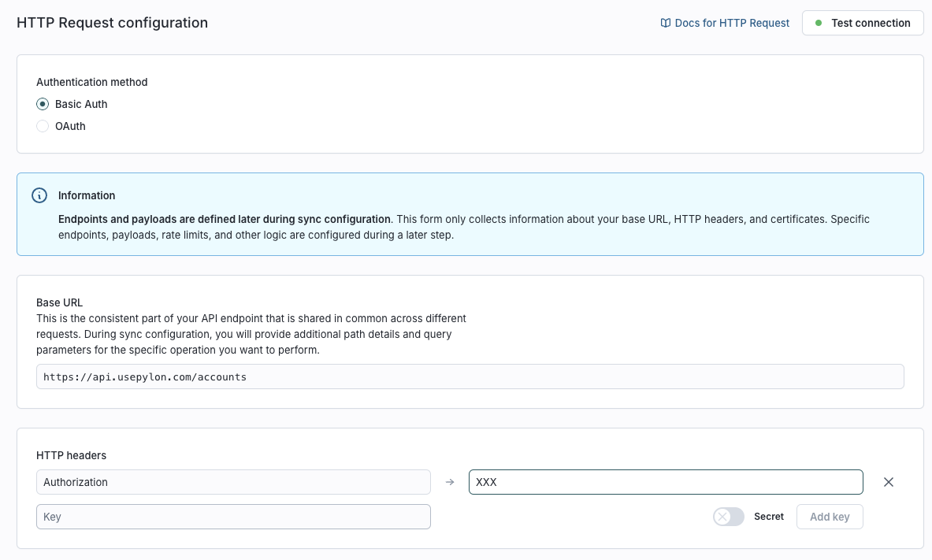Toggle the Secret switch on
The image size is (932, 560).
click(728, 517)
